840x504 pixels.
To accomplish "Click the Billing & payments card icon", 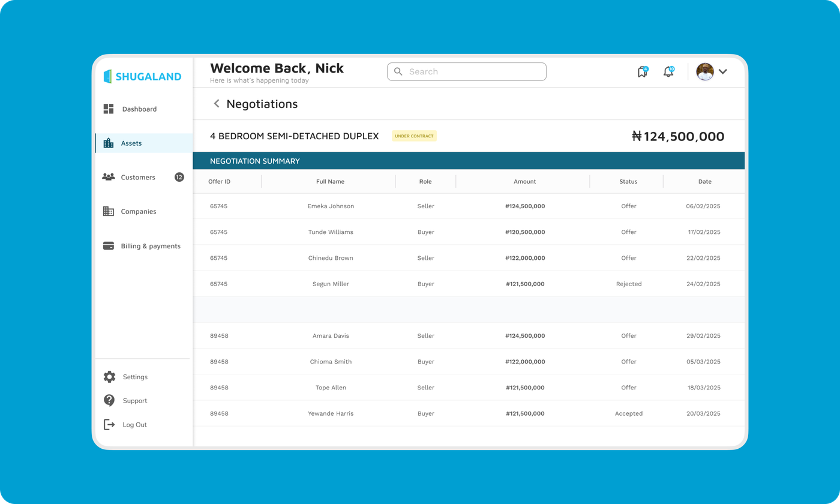I will point(109,246).
